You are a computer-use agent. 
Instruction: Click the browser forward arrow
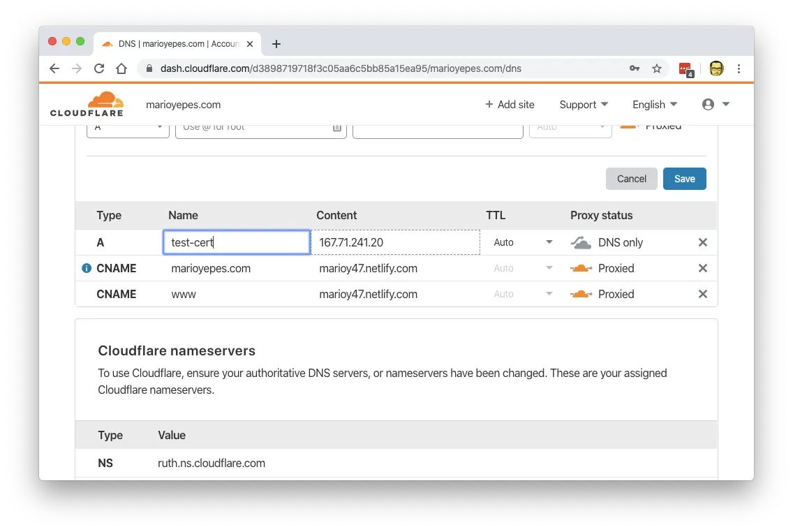[x=76, y=68]
